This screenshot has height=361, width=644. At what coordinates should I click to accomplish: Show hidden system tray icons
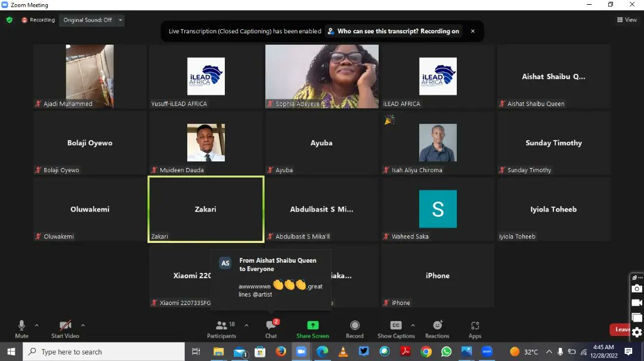coord(549,351)
